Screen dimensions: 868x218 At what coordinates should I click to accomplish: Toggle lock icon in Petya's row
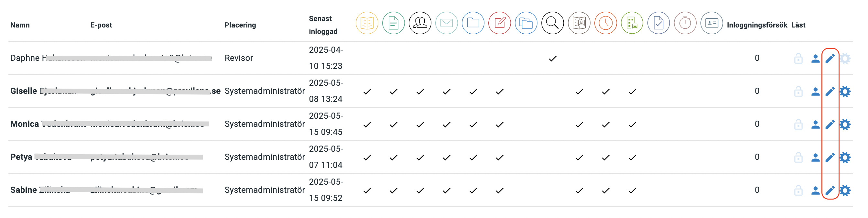(x=798, y=158)
